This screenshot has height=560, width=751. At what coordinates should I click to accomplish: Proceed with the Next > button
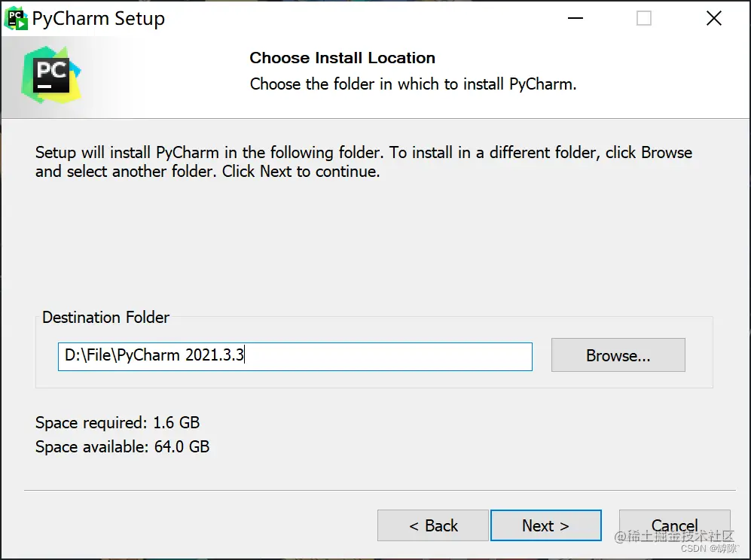pos(545,525)
